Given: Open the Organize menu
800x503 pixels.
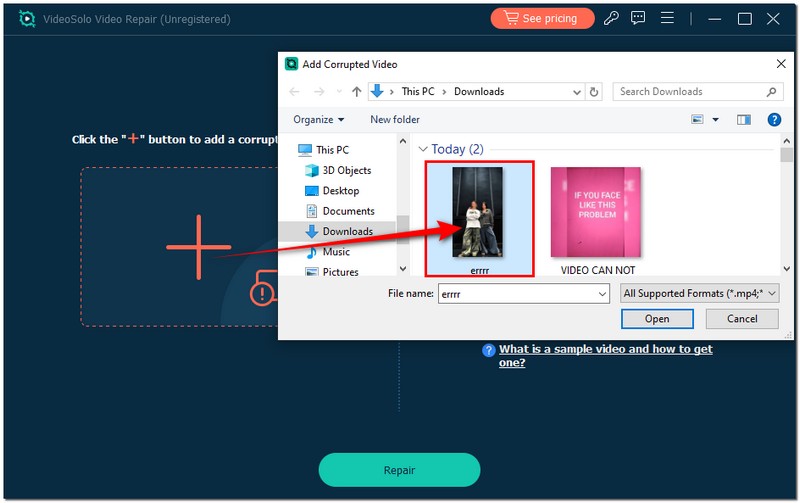Looking at the screenshot, I should (x=318, y=119).
